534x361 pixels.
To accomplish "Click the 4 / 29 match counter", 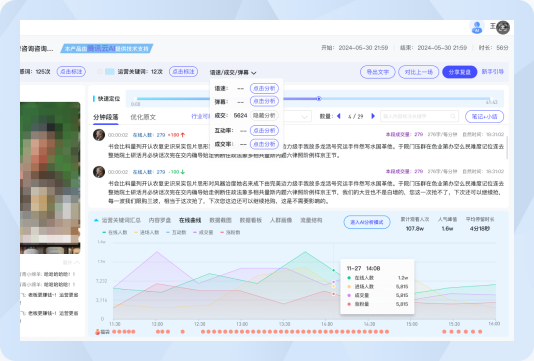I will pyautogui.click(x=356, y=116).
